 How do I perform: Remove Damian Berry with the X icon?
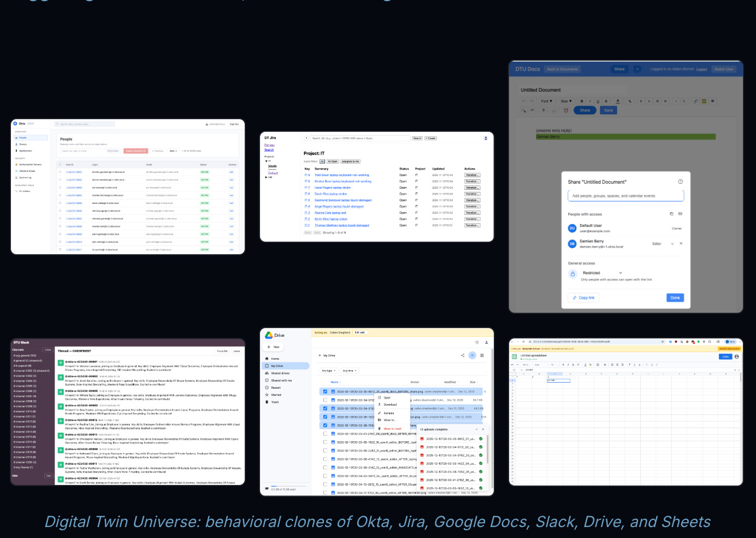(x=681, y=243)
